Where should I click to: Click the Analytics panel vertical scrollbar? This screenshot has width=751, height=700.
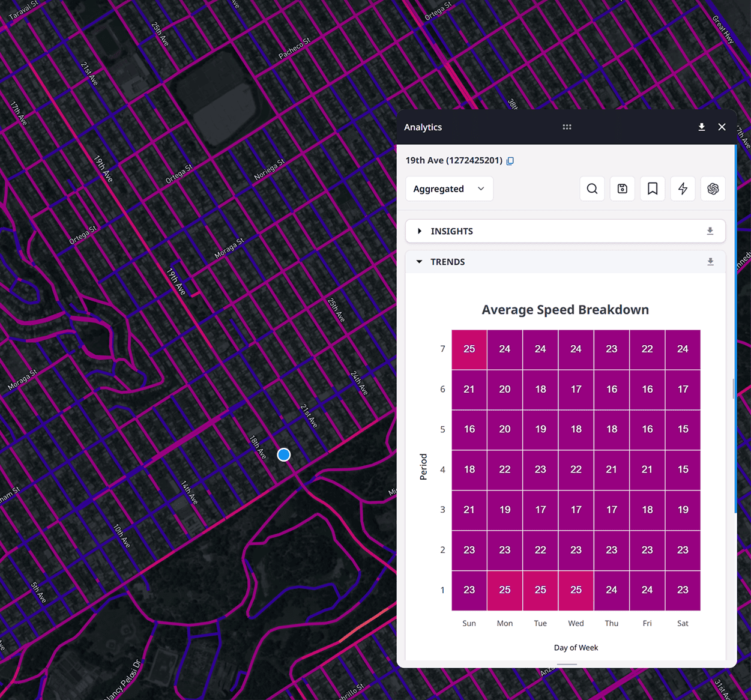735,329
